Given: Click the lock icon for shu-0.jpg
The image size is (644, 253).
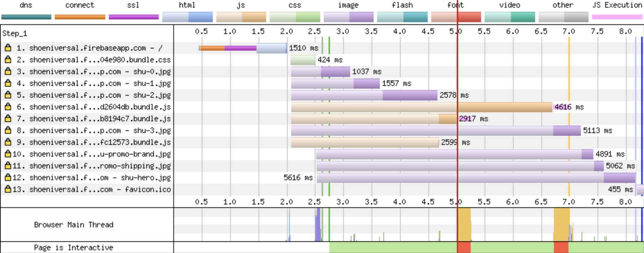Looking at the screenshot, I should coord(8,71).
